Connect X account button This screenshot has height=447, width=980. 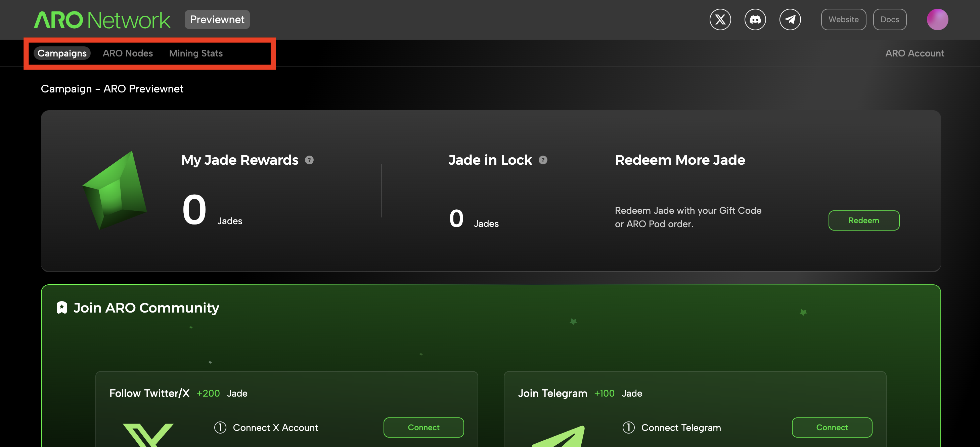pos(424,428)
